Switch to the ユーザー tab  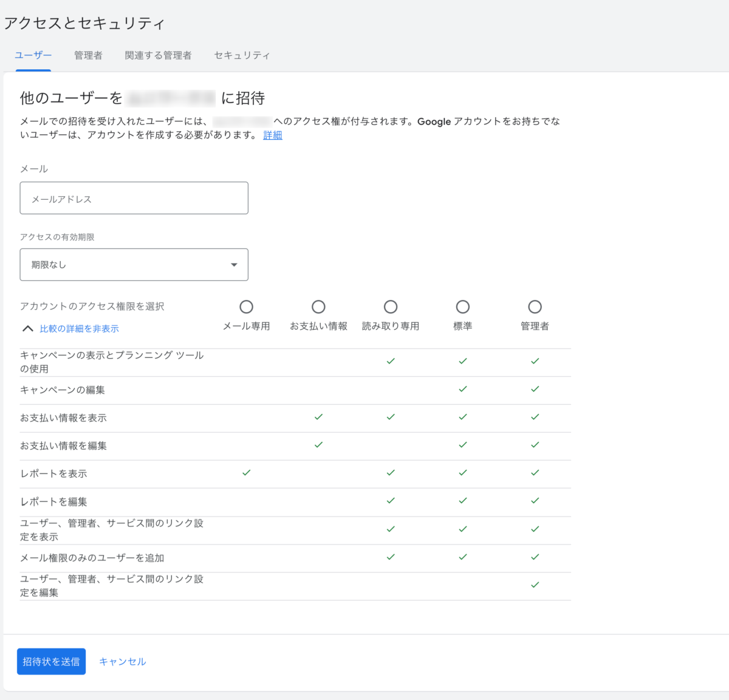click(33, 55)
